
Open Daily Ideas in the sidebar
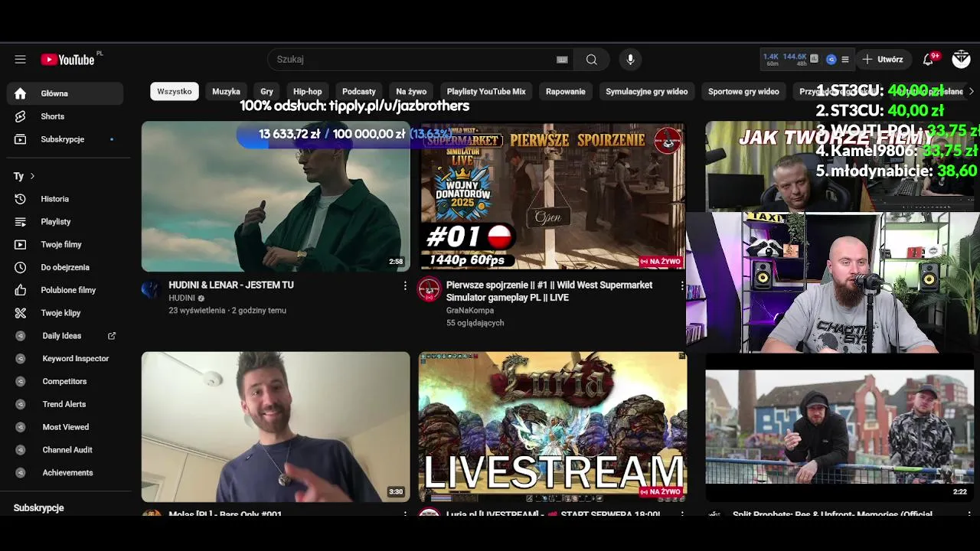point(65,336)
